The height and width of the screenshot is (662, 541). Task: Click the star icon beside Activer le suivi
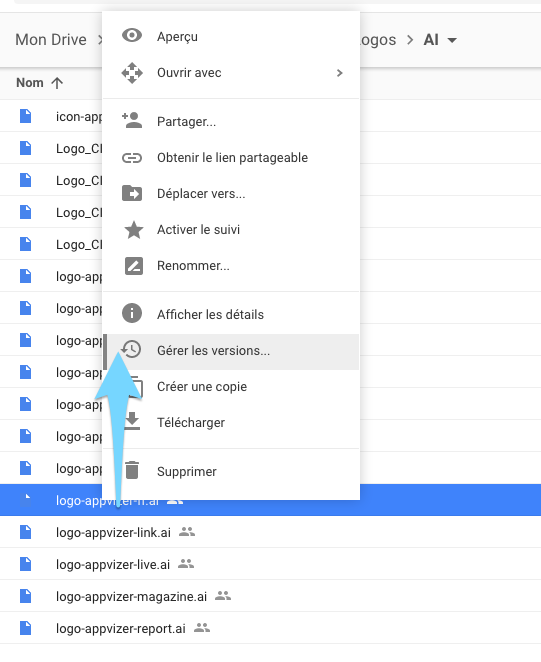(x=133, y=230)
